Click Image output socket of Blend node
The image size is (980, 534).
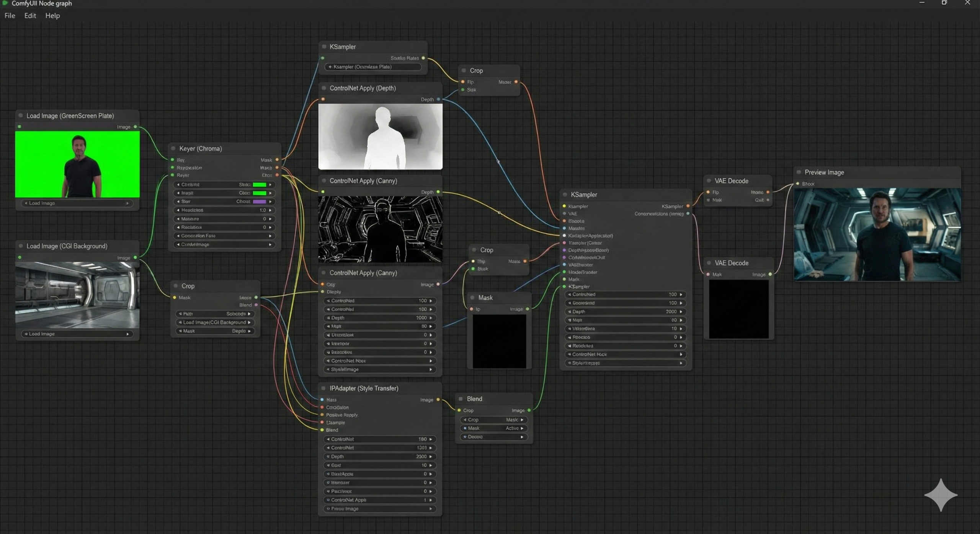529,410
